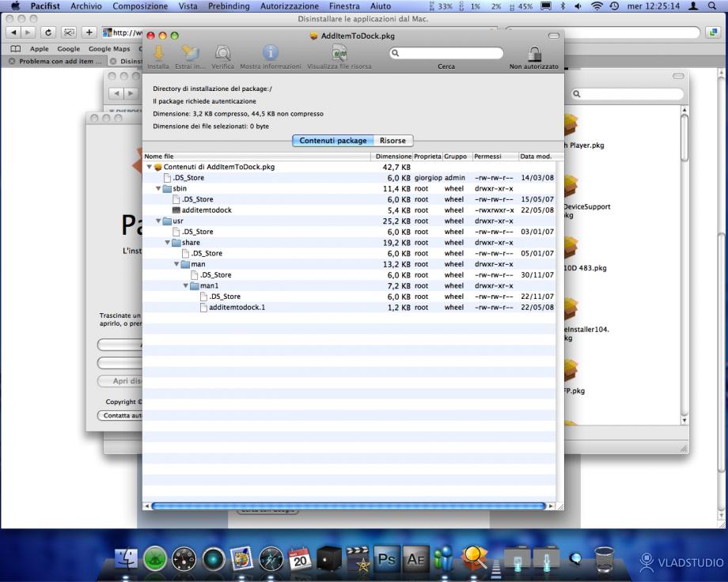Click the Verifica magnifier icon
This screenshot has width=728, height=582.
[223, 53]
